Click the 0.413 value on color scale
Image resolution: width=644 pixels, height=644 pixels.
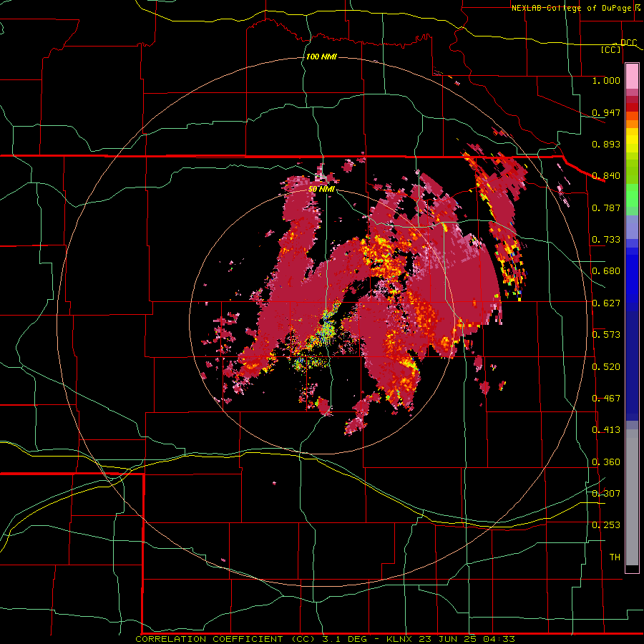(606, 430)
